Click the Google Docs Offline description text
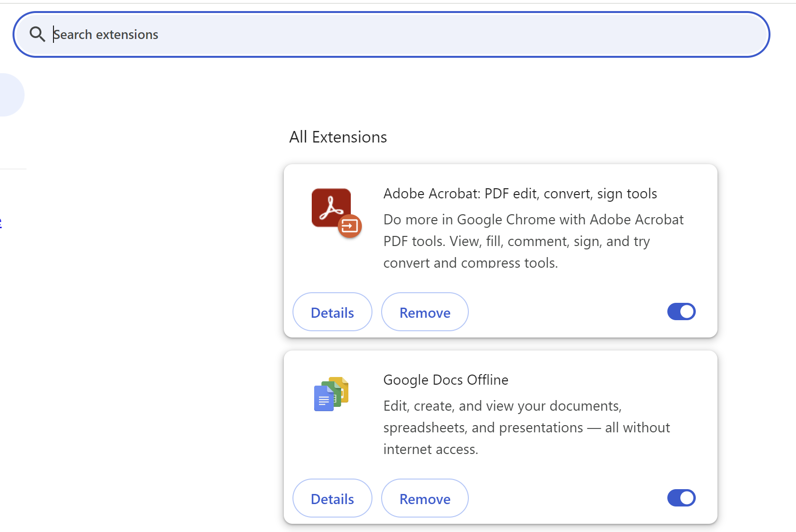This screenshot has height=532, width=796. pyautogui.click(x=527, y=428)
